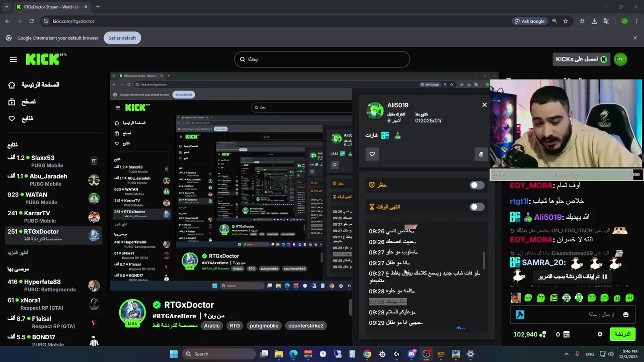Open مُتَابِع following page

[x=21, y=119]
